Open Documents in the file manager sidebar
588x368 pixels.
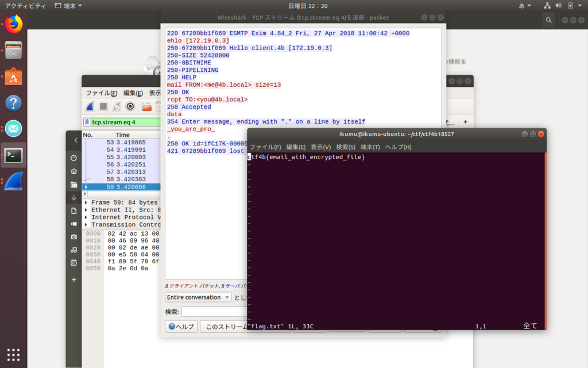click(74, 210)
